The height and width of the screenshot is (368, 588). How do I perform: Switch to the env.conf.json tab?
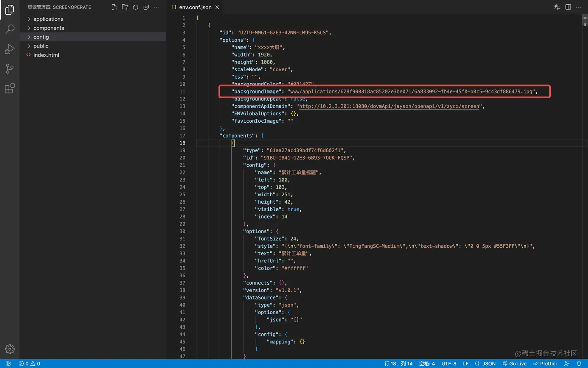(x=195, y=7)
